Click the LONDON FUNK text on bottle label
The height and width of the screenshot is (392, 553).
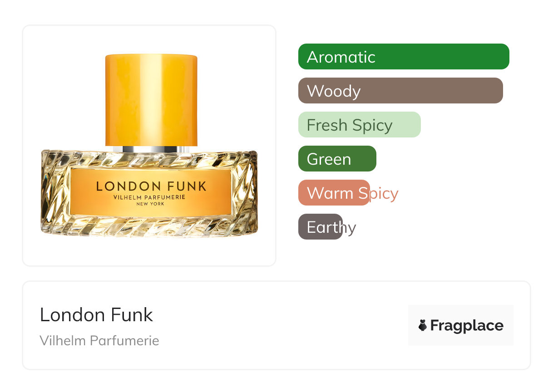[x=151, y=186]
